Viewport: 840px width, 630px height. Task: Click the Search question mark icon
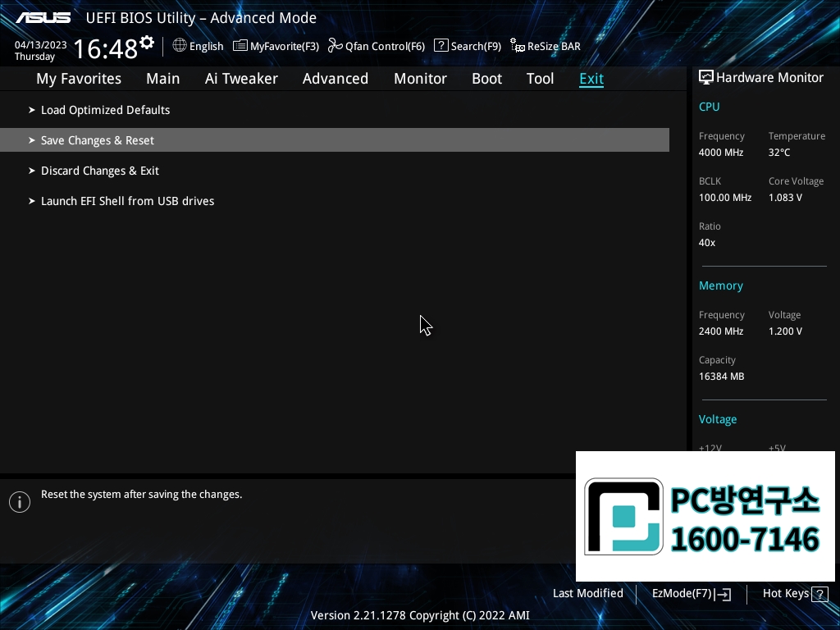(x=441, y=46)
